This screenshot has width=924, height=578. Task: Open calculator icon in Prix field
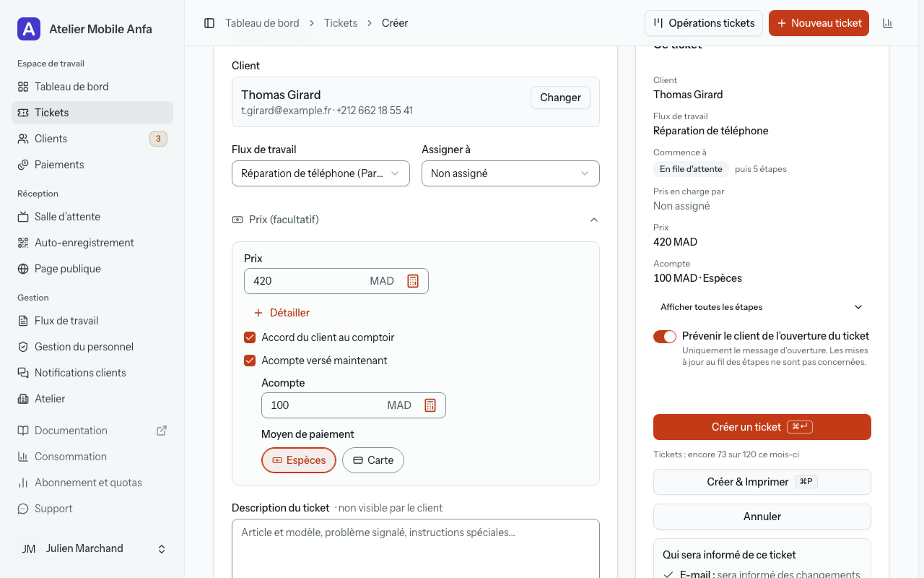coord(413,281)
